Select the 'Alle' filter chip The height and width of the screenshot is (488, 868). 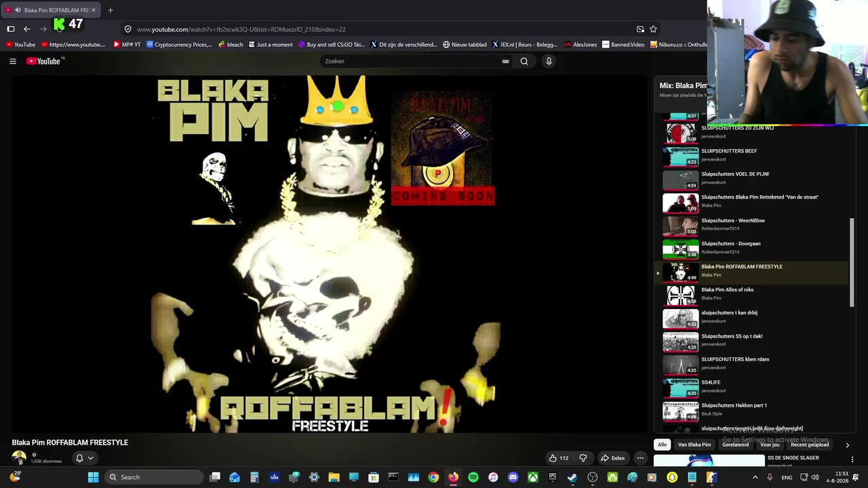coord(663,445)
